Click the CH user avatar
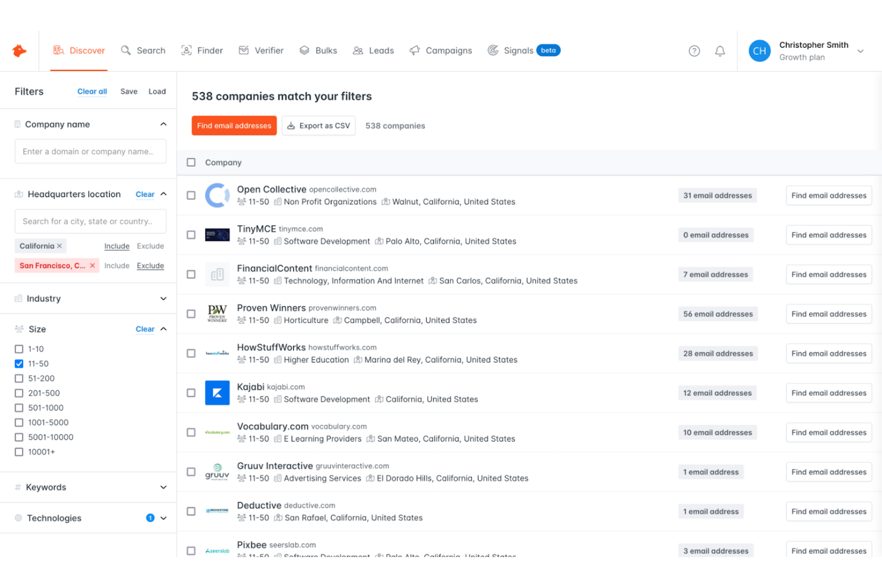 pos(760,51)
